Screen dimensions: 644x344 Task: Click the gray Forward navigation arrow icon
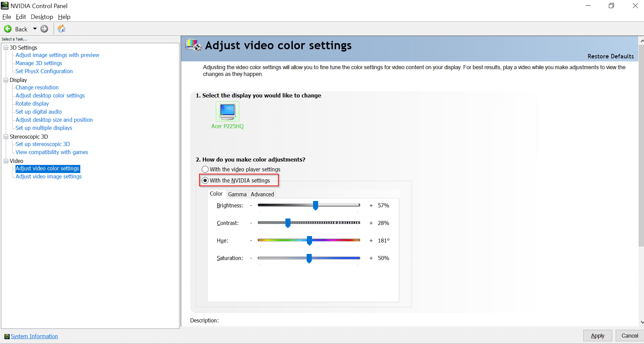44,29
